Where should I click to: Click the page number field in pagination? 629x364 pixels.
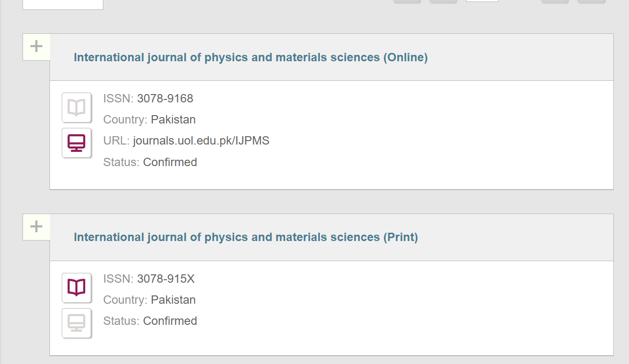point(482,1)
